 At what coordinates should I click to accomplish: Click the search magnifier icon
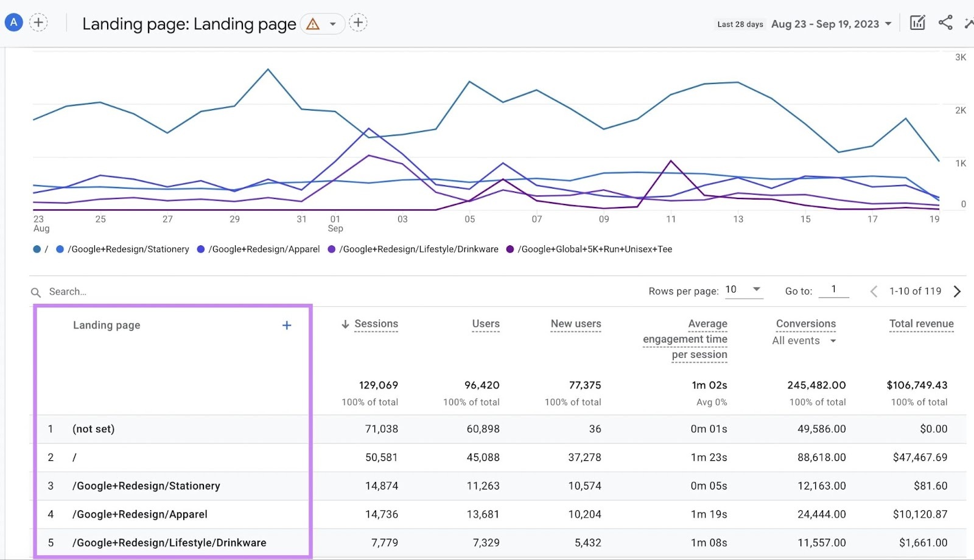(36, 292)
